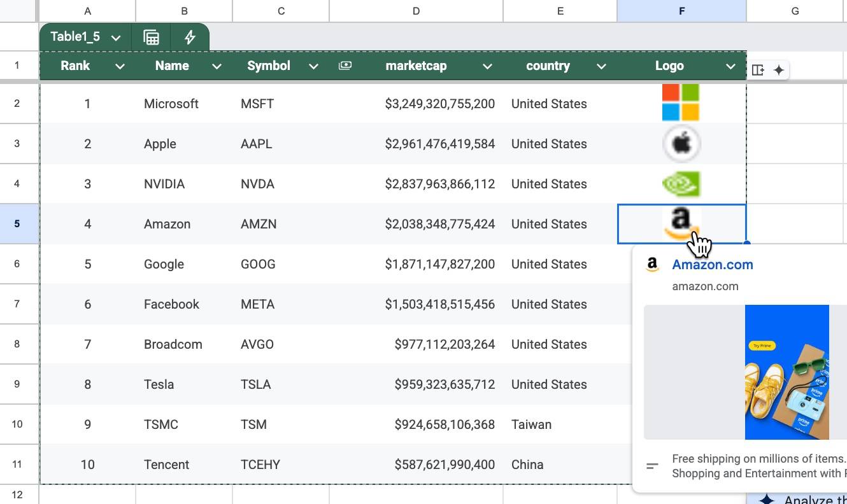
Task: Open the Logo column dropdown arrow
Action: coord(730,66)
